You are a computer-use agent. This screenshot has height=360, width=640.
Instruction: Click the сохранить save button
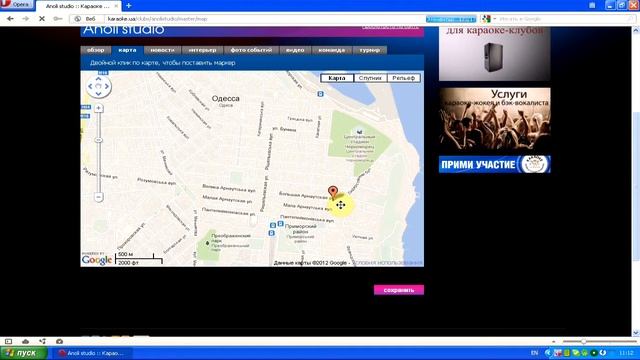399,290
